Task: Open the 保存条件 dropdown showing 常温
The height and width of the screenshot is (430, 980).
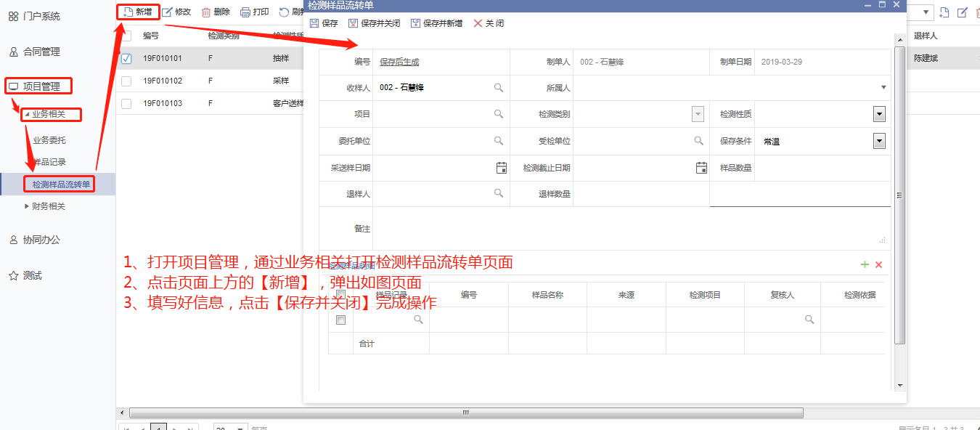Action: point(878,141)
